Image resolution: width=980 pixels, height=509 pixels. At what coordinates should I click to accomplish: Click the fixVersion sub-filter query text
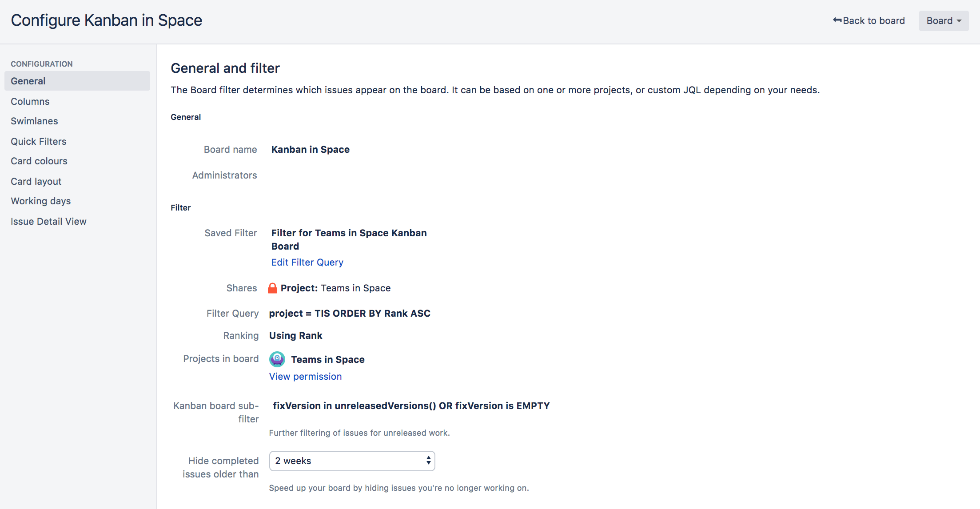[411, 406]
